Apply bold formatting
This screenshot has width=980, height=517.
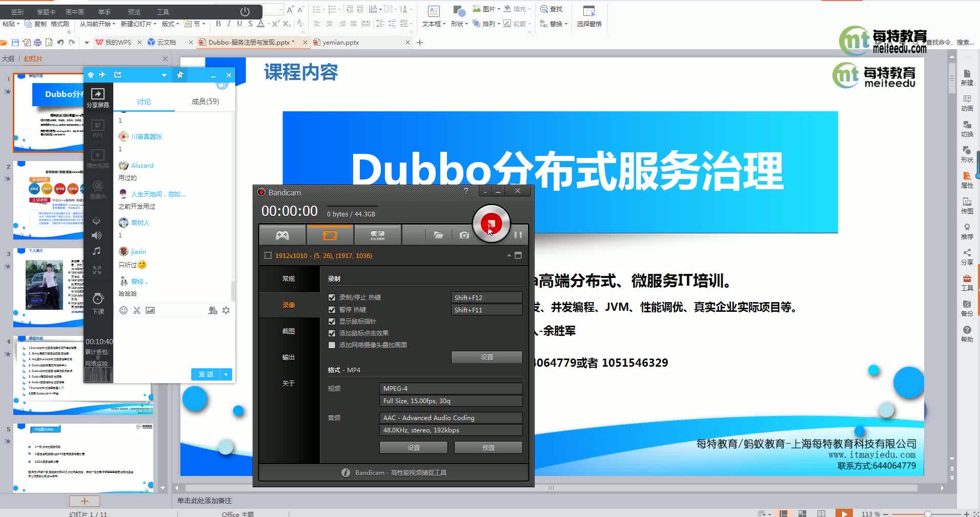coord(218,24)
